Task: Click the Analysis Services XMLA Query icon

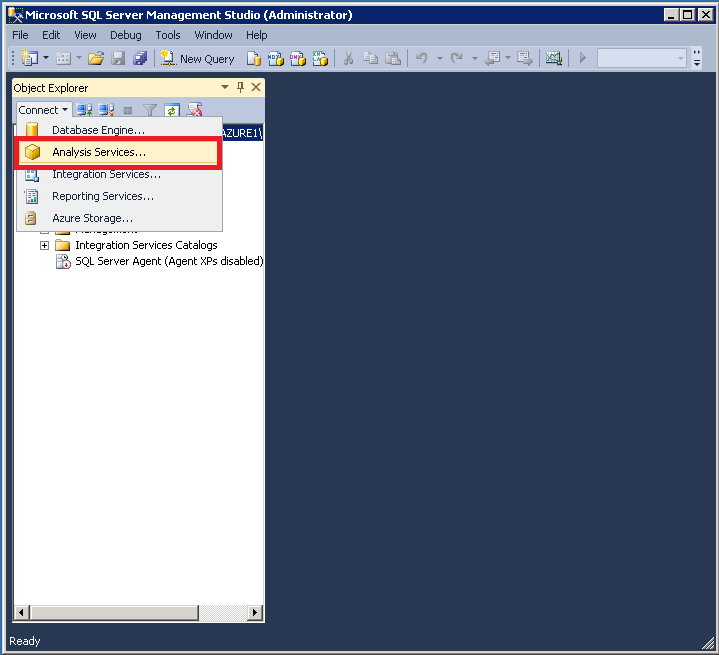Action: [320, 59]
